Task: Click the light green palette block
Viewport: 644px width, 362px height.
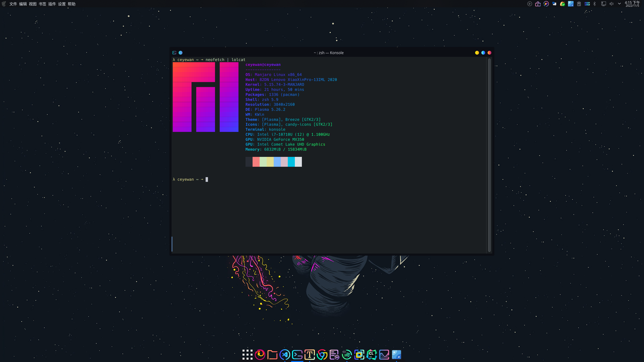Action: [x=263, y=162]
